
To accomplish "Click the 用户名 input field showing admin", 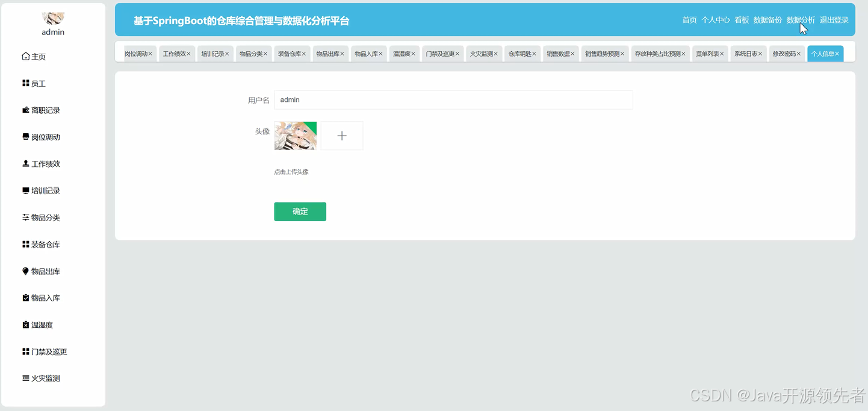I will pos(453,99).
